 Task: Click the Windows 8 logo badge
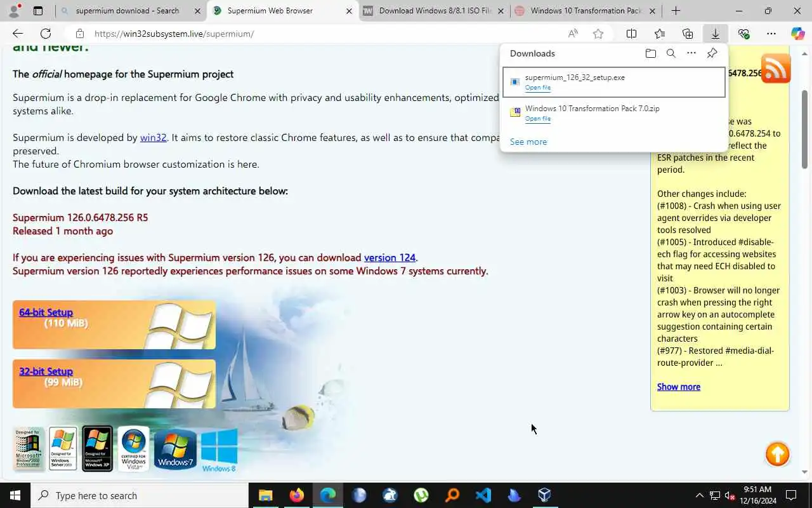click(219, 450)
